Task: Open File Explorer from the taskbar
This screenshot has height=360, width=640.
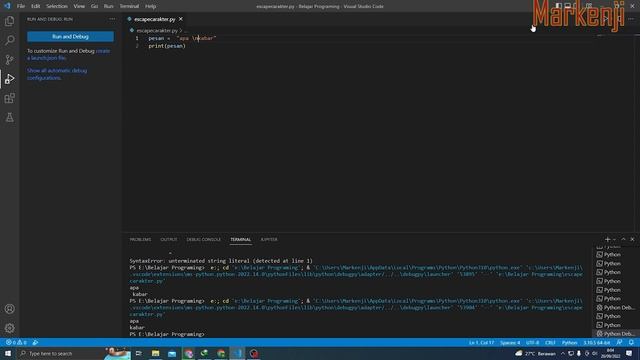Action: (x=156, y=353)
